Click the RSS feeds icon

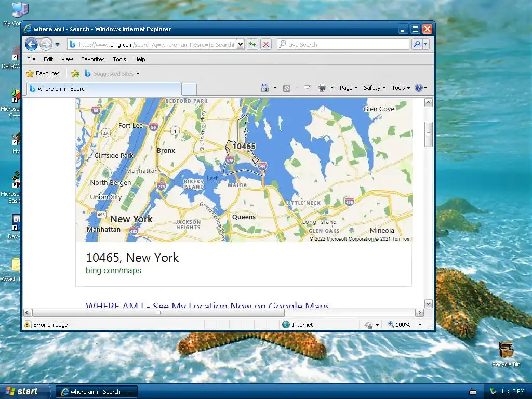287,88
